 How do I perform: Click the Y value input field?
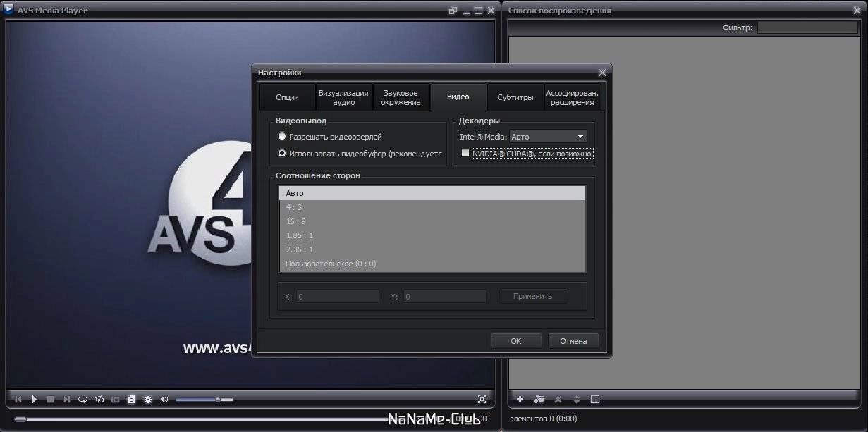pyautogui.click(x=444, y=297)
